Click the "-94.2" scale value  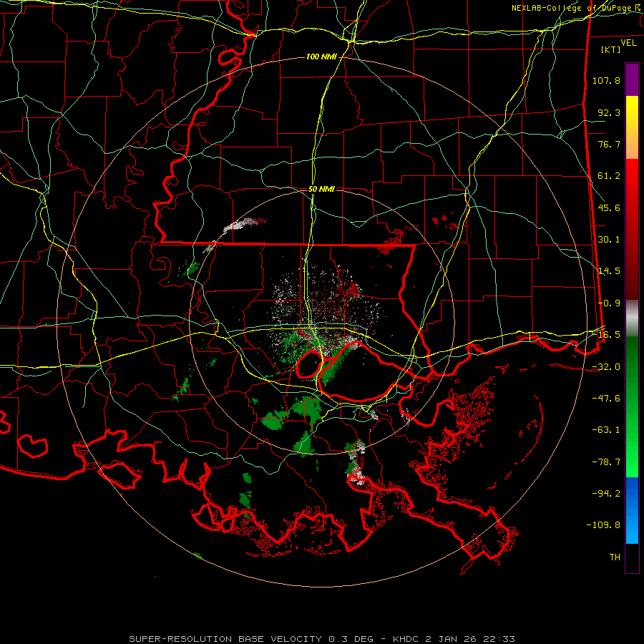(x=606, y=493)
